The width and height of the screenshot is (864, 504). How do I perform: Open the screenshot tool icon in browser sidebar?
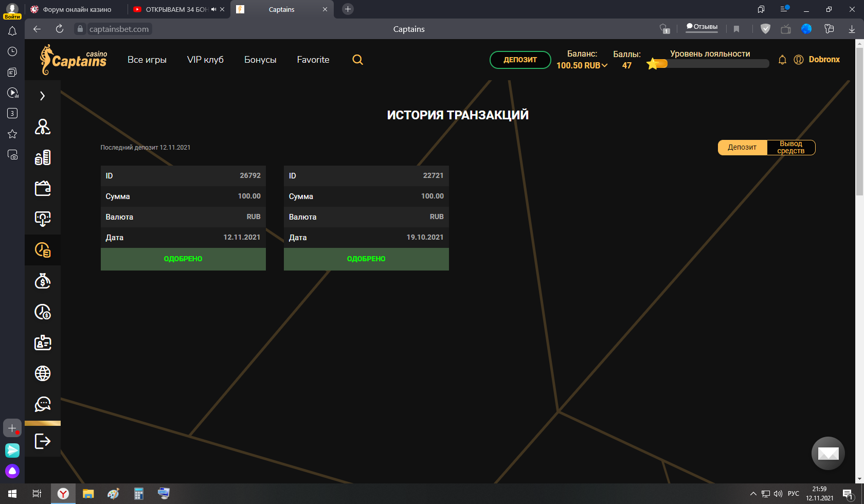12,155
